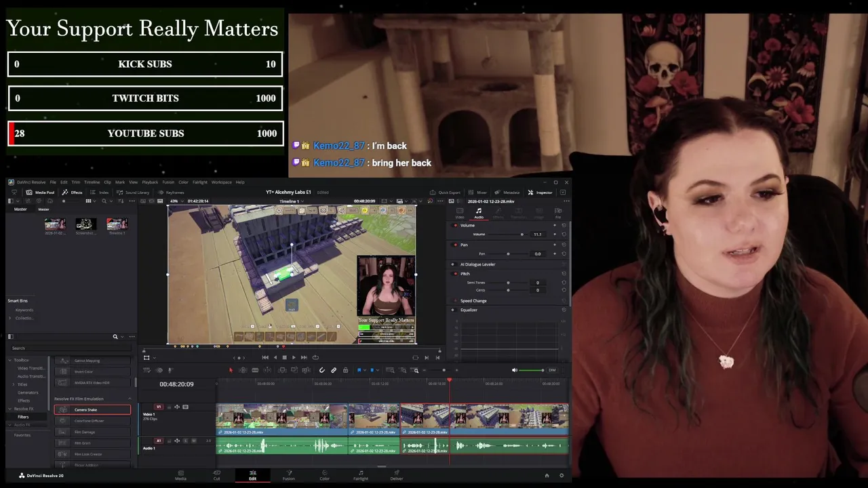
Task: Expand the top-right layout chevron button
Action: click(562, 192)
